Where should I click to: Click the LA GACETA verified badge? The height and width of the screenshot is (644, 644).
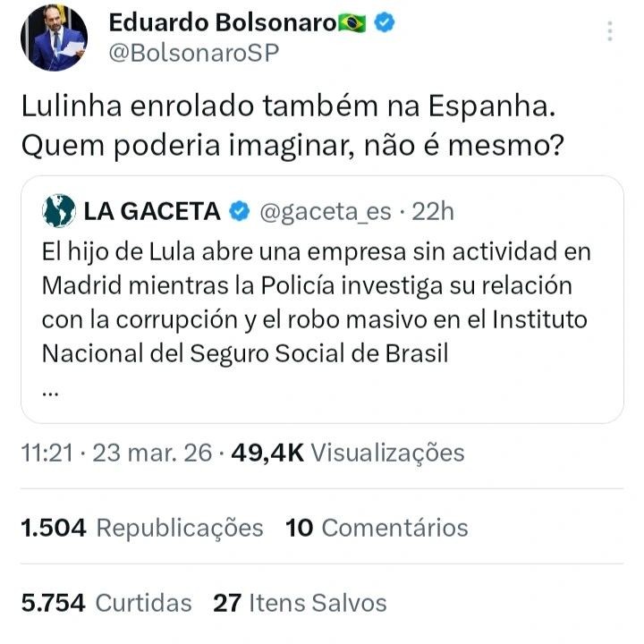(x=239, y=211)
